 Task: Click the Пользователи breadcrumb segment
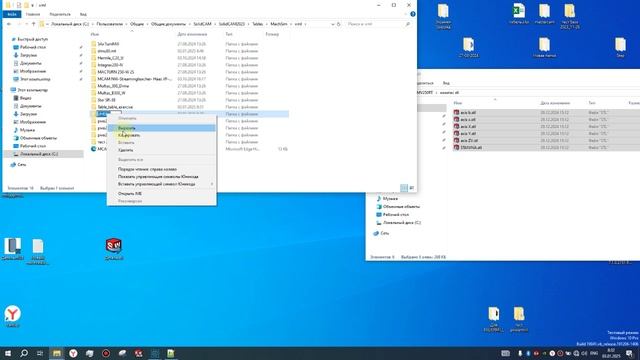tap(109, 24)
